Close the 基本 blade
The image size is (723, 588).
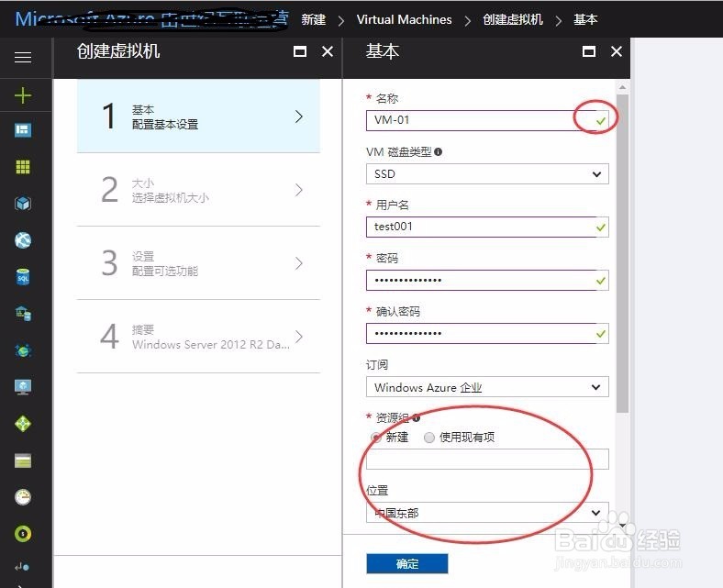tap(617, 51)
